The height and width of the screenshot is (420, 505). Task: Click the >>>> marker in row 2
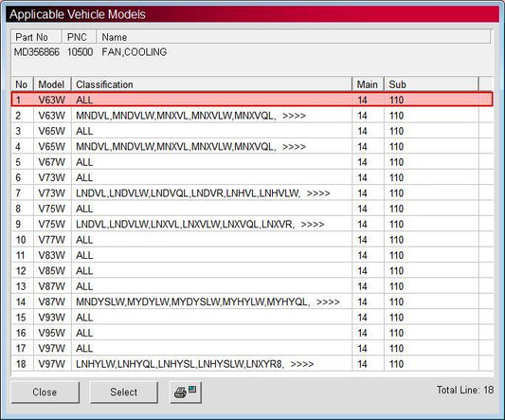[x=294, y=116]
